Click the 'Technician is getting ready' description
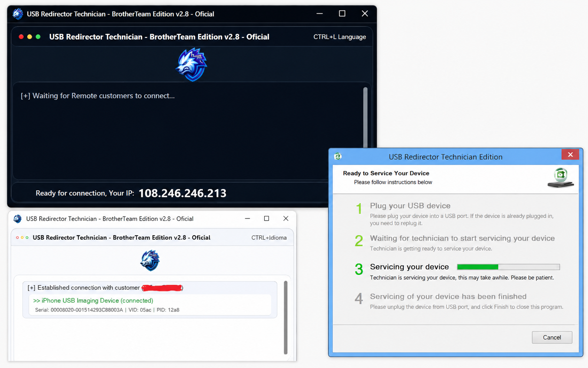588x368 pixels. coord(431,249)
